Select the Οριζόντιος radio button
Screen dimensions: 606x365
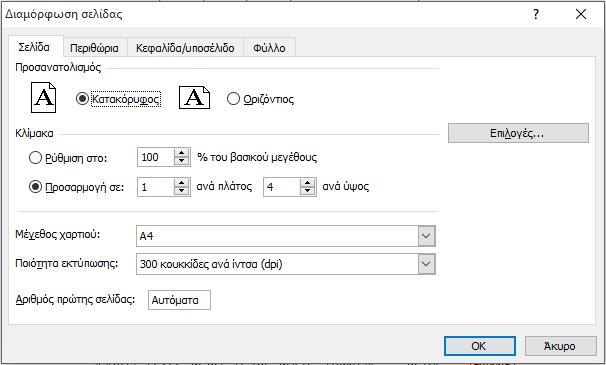(x=233, y=99)
